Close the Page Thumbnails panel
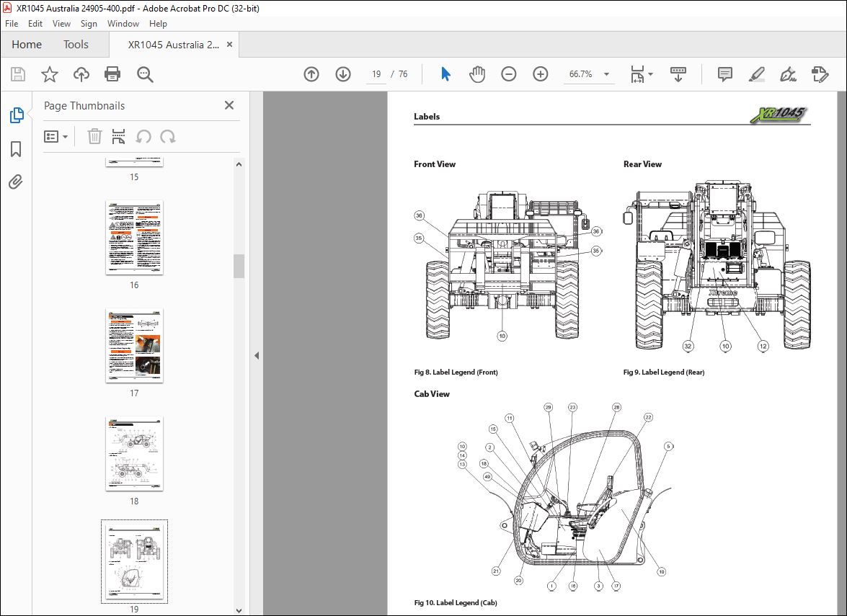Screen dimensions: 847x616 pos(229,105)
